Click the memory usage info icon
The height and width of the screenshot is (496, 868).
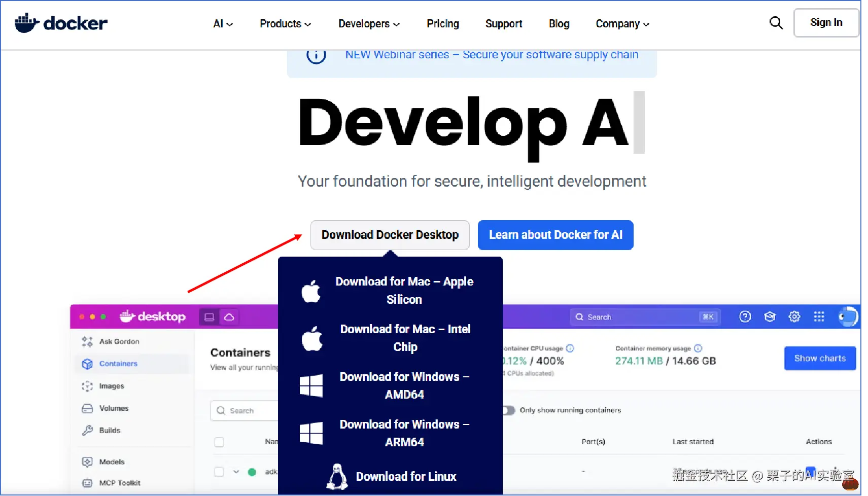point(698,348)
